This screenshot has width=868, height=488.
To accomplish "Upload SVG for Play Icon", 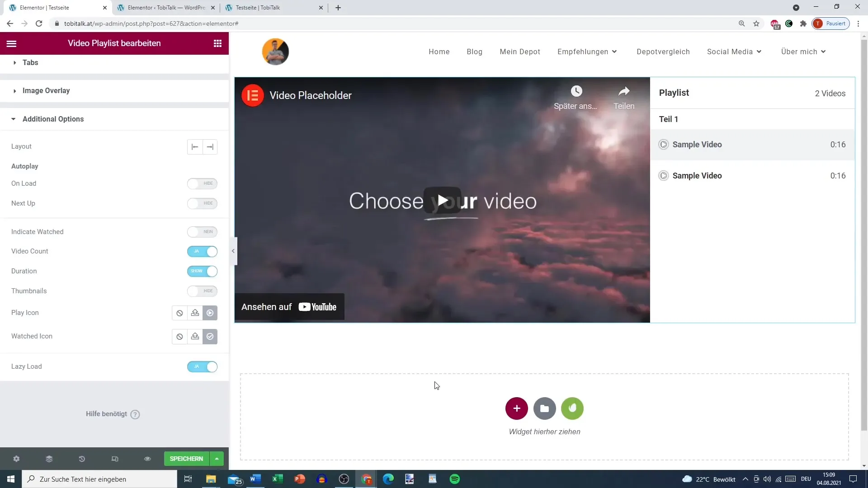I will point(195,313).
